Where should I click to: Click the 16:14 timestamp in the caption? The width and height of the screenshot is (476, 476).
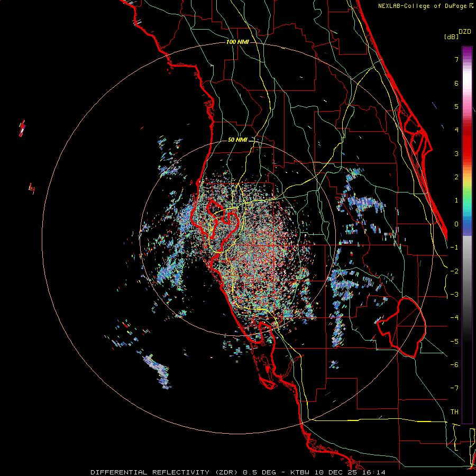point(374,472)
